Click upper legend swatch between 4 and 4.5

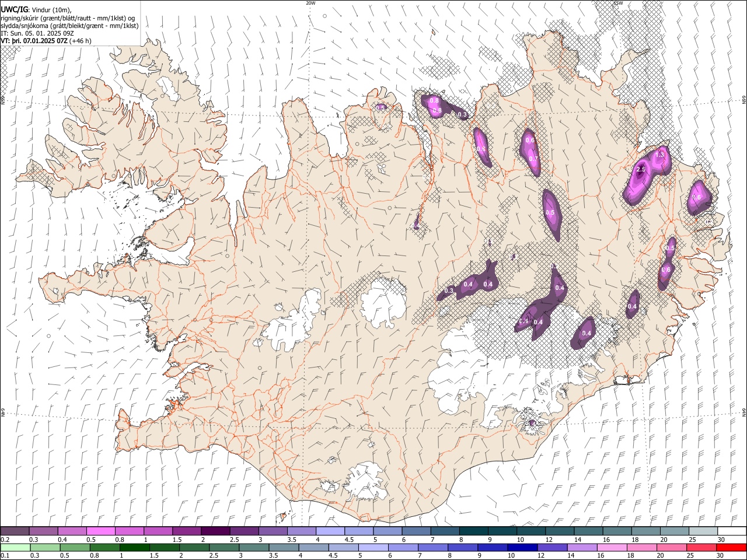pyautogui.click(x=330, y=531)
